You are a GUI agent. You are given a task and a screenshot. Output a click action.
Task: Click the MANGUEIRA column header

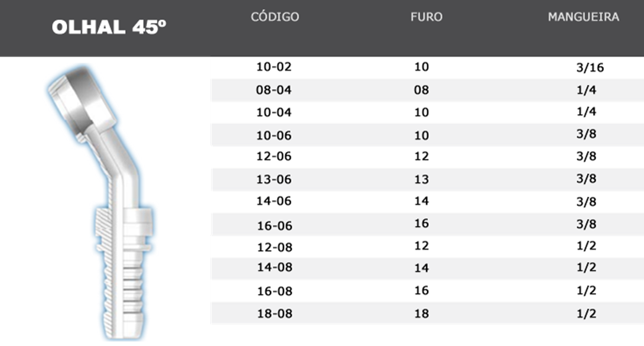[x=583, y=17]
